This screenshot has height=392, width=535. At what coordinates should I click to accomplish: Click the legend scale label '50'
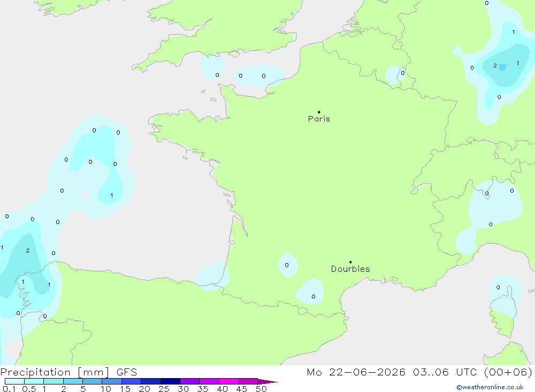point(261,389)
